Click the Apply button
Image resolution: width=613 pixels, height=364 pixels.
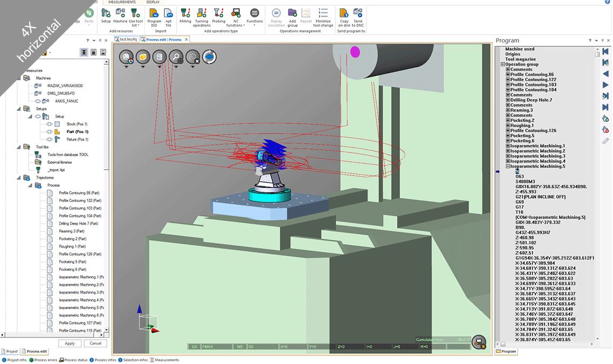click(70, 343)
